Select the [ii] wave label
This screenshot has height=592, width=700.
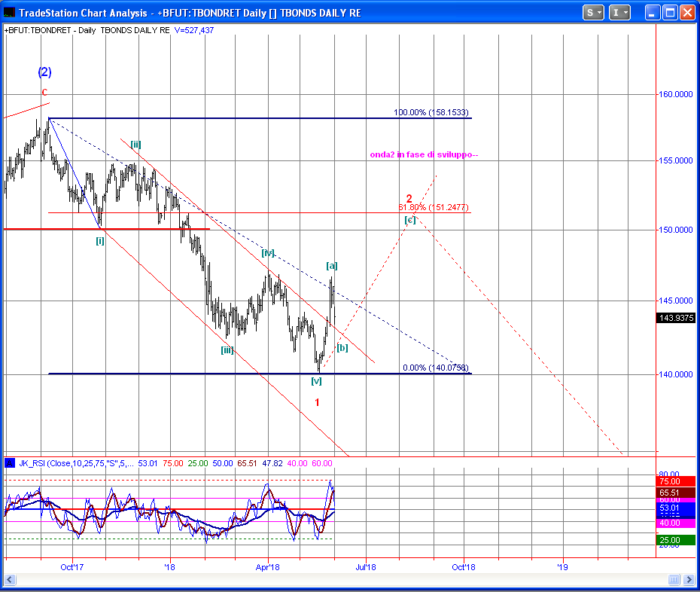135,145
